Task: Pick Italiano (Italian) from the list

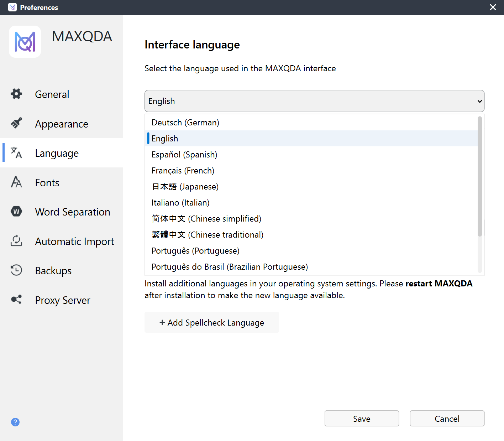Action: (x=311, y=203)
